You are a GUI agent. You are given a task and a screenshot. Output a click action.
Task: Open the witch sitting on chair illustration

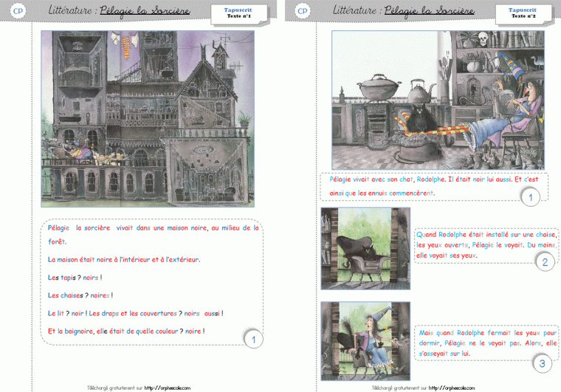(x=365, y=341)
